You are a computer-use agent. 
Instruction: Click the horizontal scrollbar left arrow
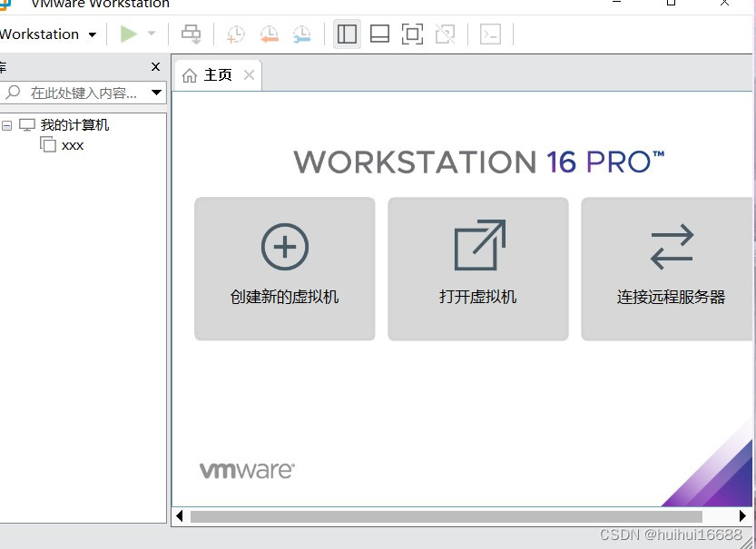point(180,515)
